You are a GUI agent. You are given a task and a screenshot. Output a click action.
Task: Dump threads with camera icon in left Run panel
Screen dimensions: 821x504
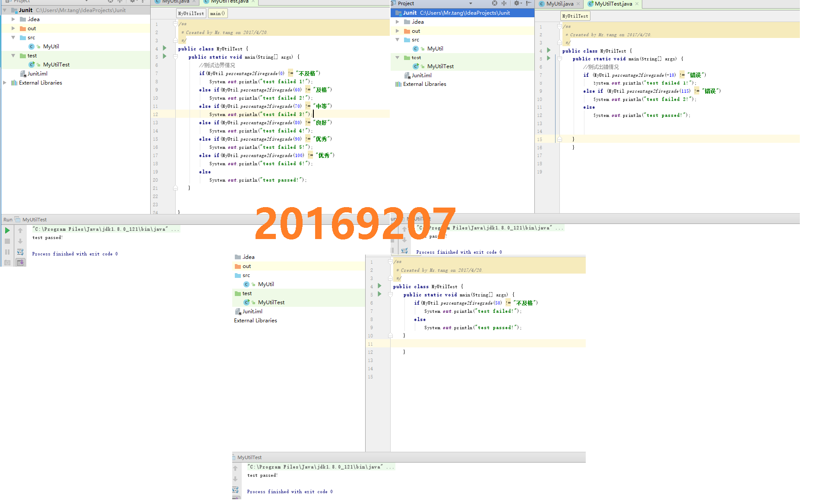(x=7, y=262)
